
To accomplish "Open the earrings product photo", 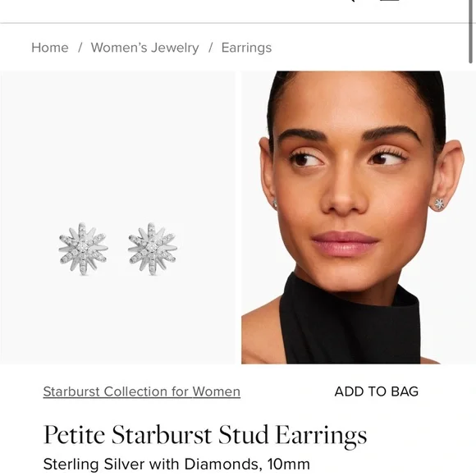I will (x=117, y=217).
